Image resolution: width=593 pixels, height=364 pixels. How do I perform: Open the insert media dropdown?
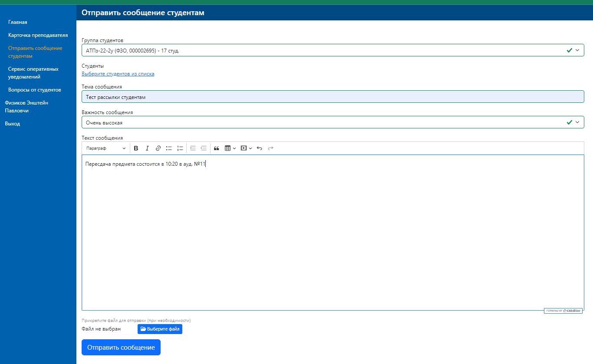(246, 148)
